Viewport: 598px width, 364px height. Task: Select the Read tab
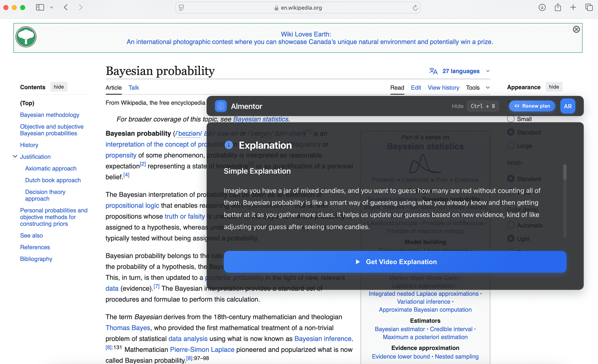397,88
